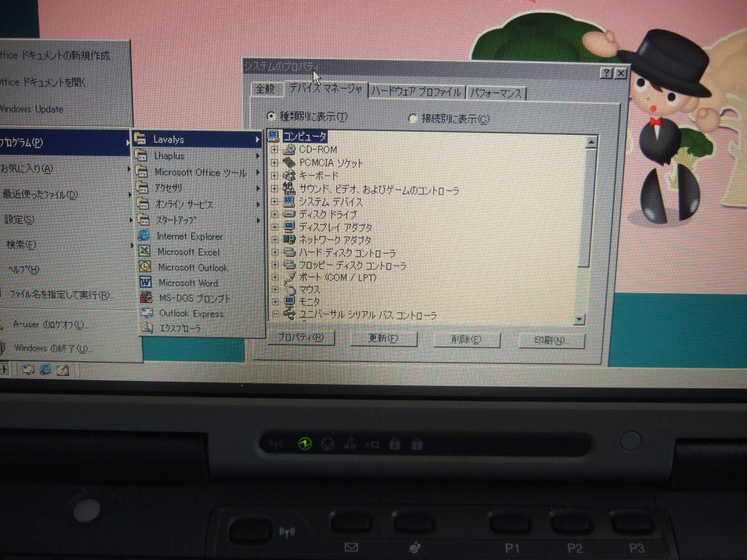This screenshot has width=747, height=560.
Task: Click the ハード ディスク コントローラ icon
Action: tap(289, 253)
